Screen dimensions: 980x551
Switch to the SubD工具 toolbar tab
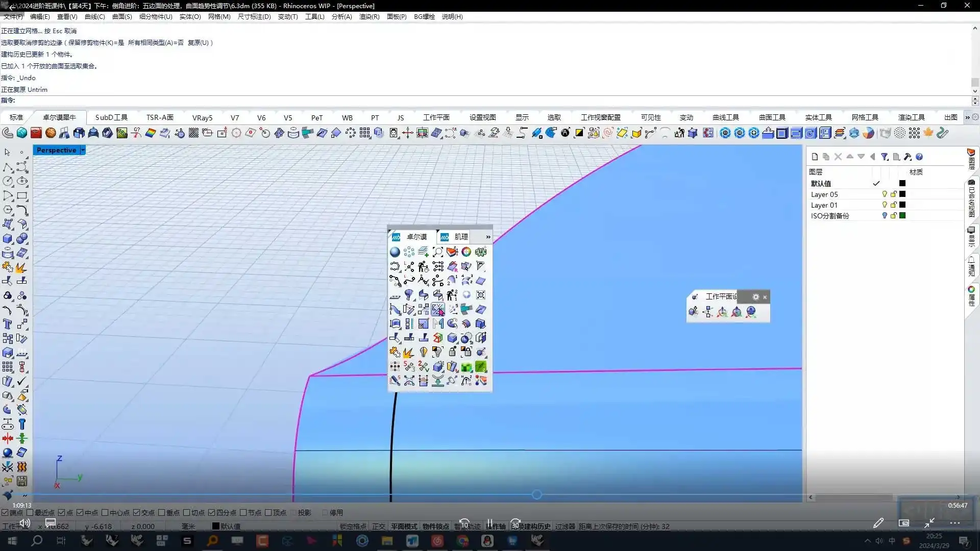111,117
